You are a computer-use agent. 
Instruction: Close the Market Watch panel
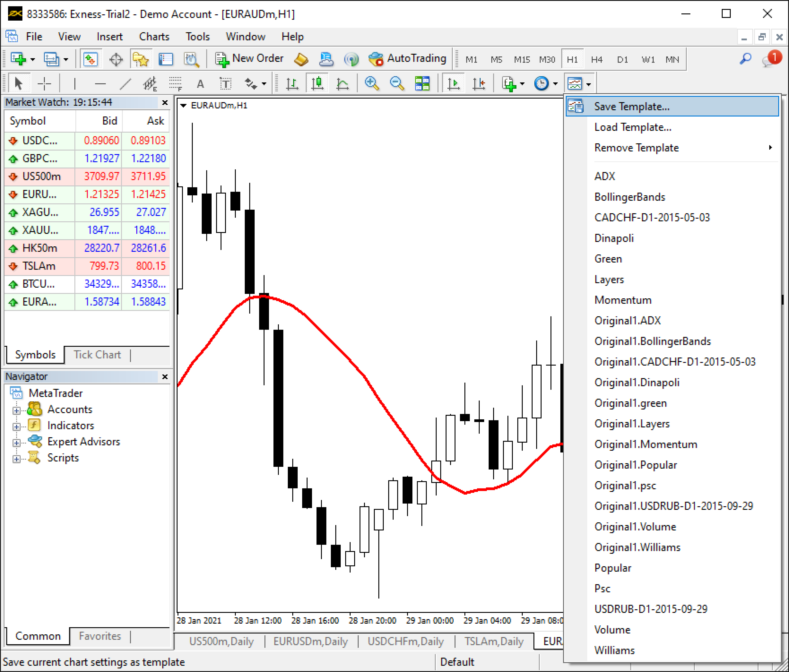pos(165,102)
